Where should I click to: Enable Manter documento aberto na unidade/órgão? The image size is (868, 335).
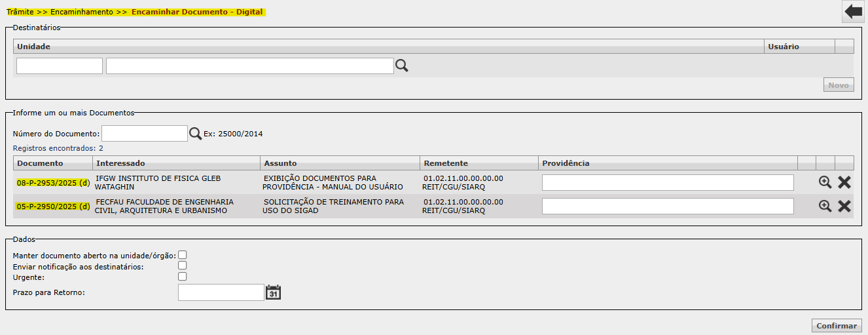click(183, 255)
